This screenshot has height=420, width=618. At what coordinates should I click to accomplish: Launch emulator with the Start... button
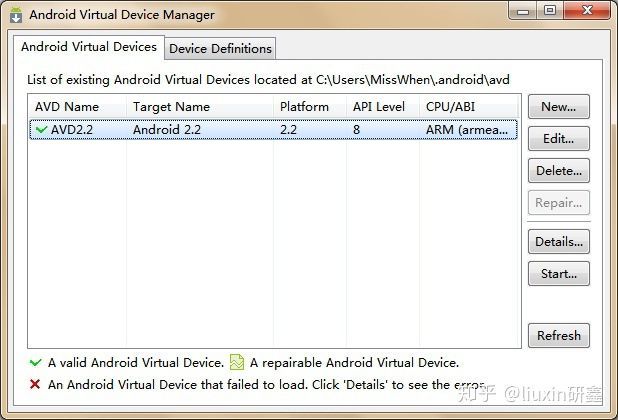[558, 273]
